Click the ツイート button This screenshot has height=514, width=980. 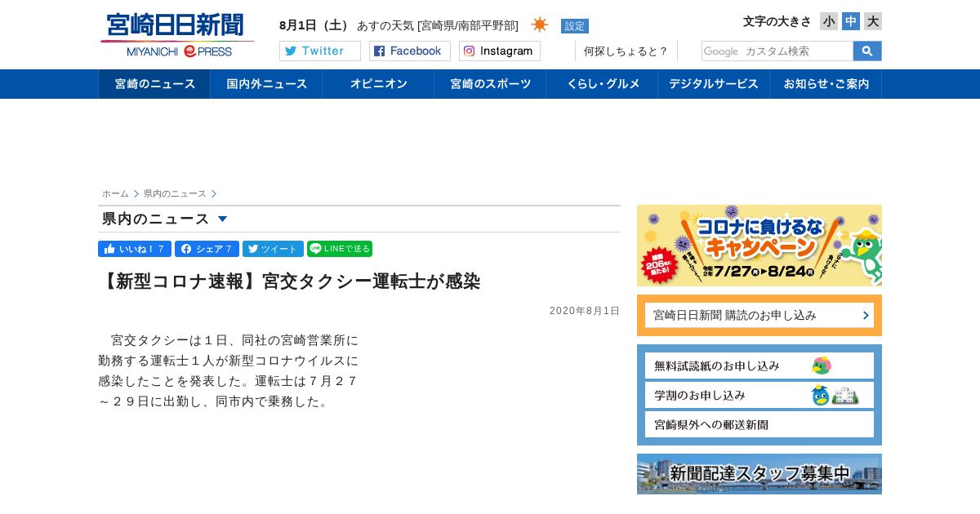[273, 249]
